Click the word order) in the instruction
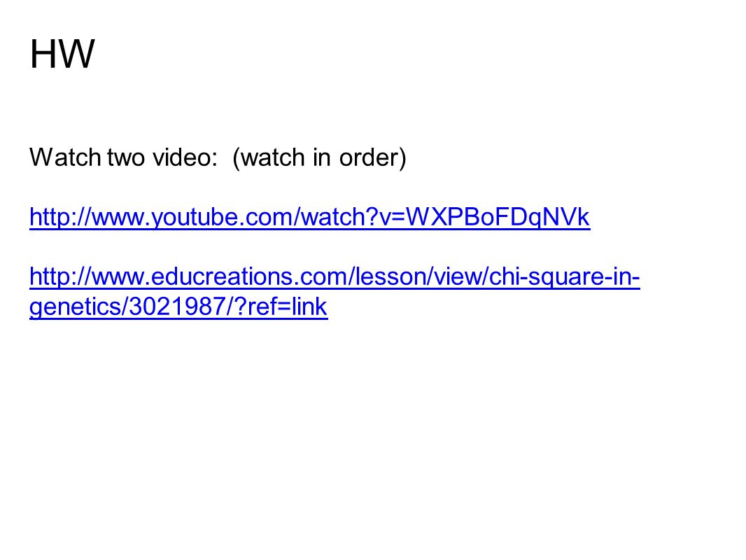This screenshot has height=560, width=746. tap(373, 157)
